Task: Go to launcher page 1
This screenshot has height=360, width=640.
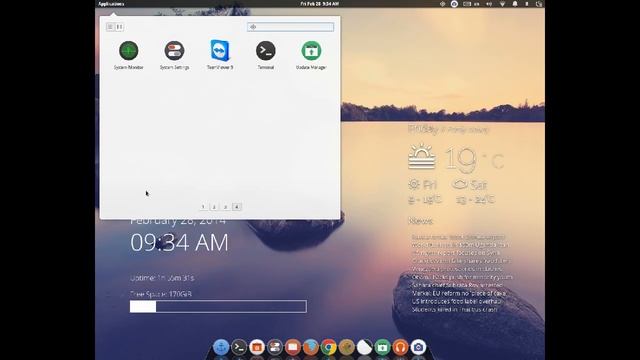Action: [x=203, y=207]
